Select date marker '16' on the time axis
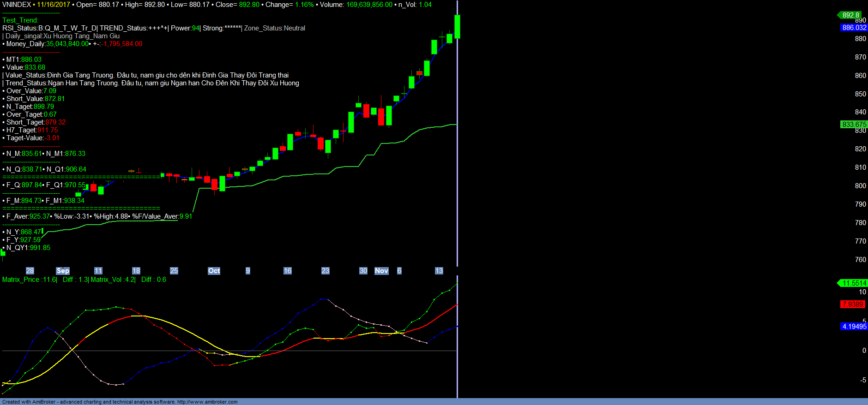 (287, 271)
